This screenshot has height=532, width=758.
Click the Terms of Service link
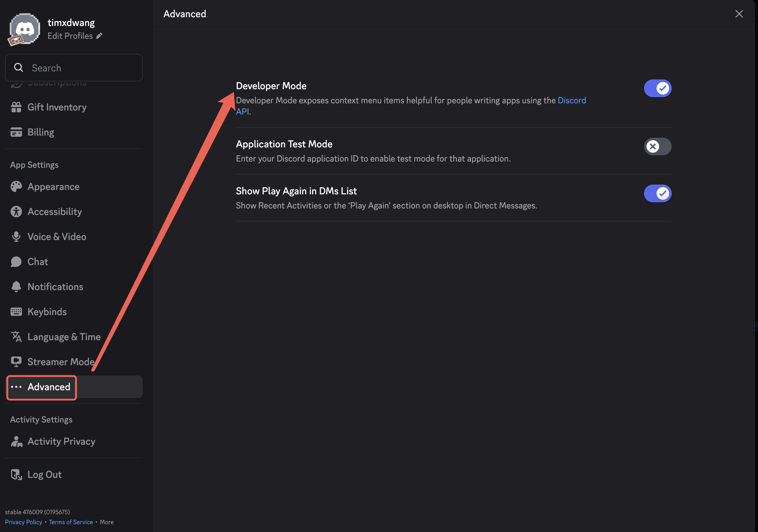pos(71,522)
